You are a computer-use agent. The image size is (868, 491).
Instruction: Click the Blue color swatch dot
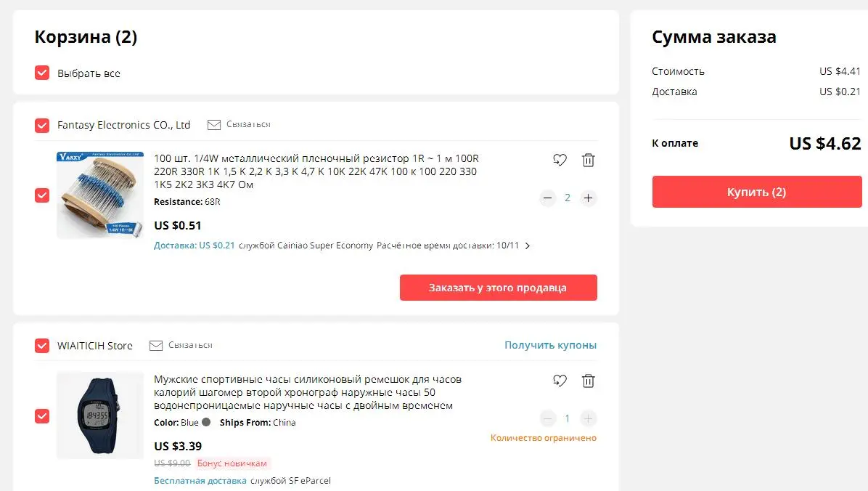point(207,422)
